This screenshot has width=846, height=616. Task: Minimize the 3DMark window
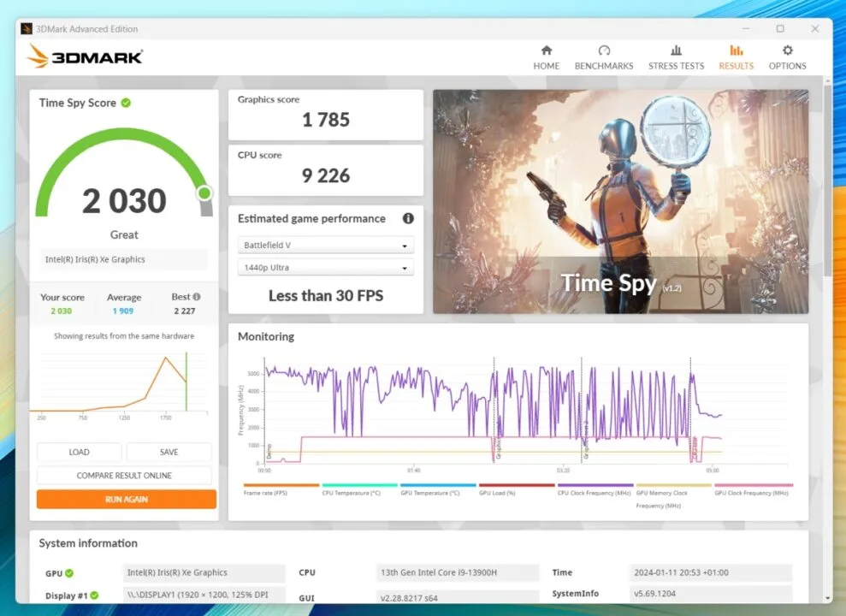tap(746, 28)
